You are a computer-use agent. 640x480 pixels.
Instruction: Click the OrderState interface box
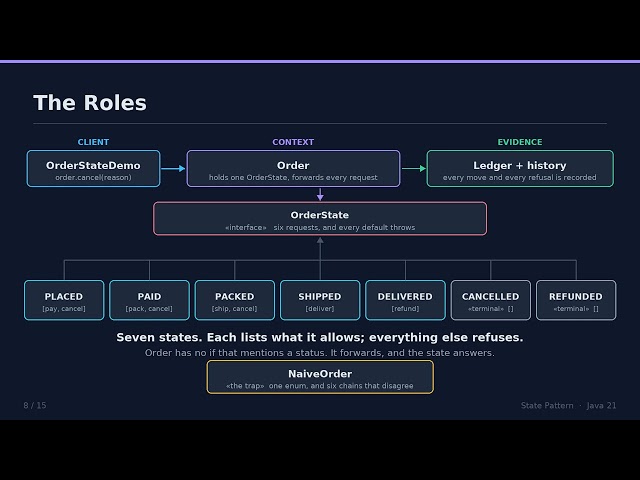pyautogui.click(x=320, y=219)
